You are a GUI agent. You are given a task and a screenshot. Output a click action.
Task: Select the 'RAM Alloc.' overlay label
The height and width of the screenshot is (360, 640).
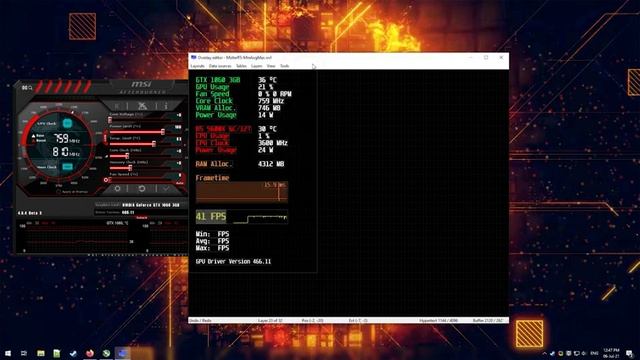click(214, 164)
